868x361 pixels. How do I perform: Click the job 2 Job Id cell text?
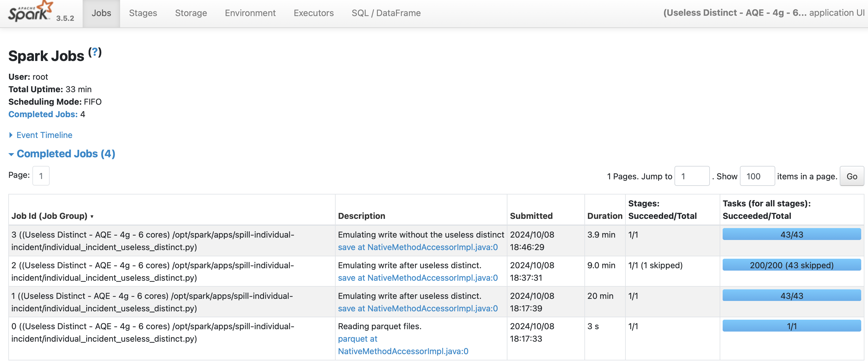(x=152, y=271)
